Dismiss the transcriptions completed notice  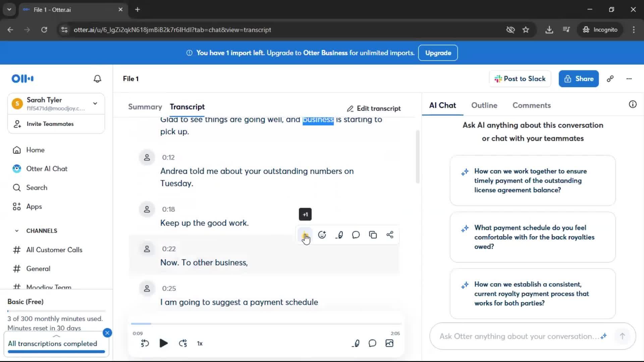[107, 333]
